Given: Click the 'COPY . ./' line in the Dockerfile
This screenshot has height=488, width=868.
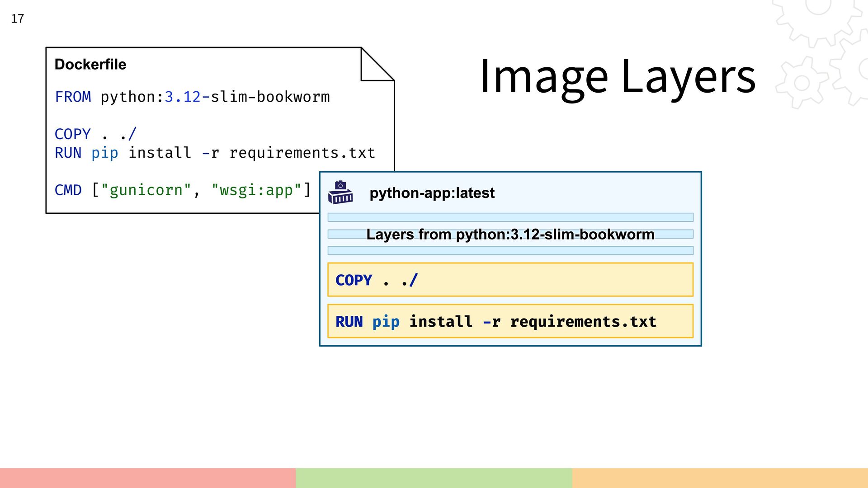Looking at the screenshot, I should [95, 134].
